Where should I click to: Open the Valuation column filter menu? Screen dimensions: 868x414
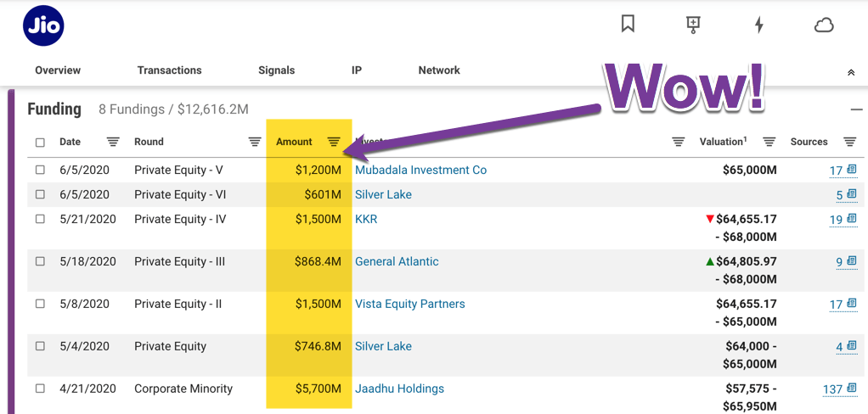pos(769,142)
